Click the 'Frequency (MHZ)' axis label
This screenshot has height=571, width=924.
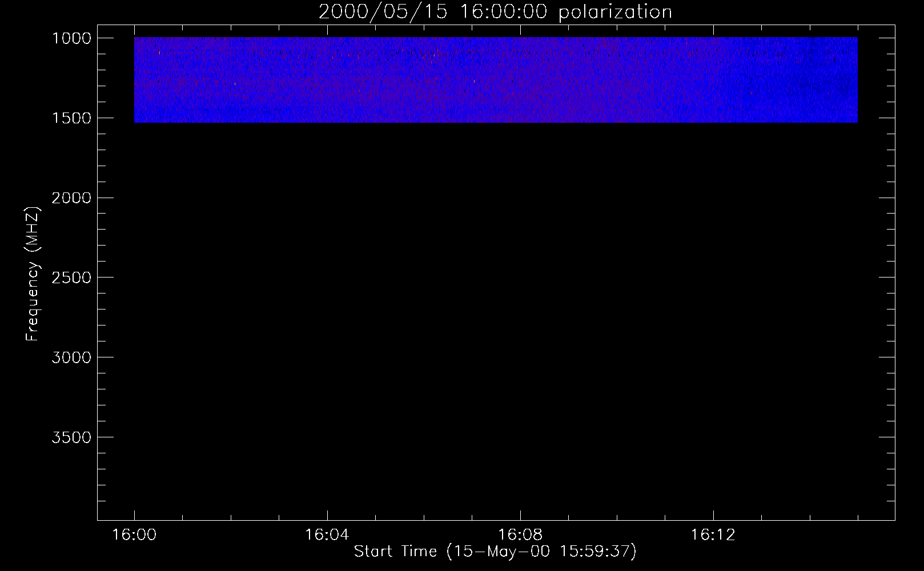[x=33, y=274]
